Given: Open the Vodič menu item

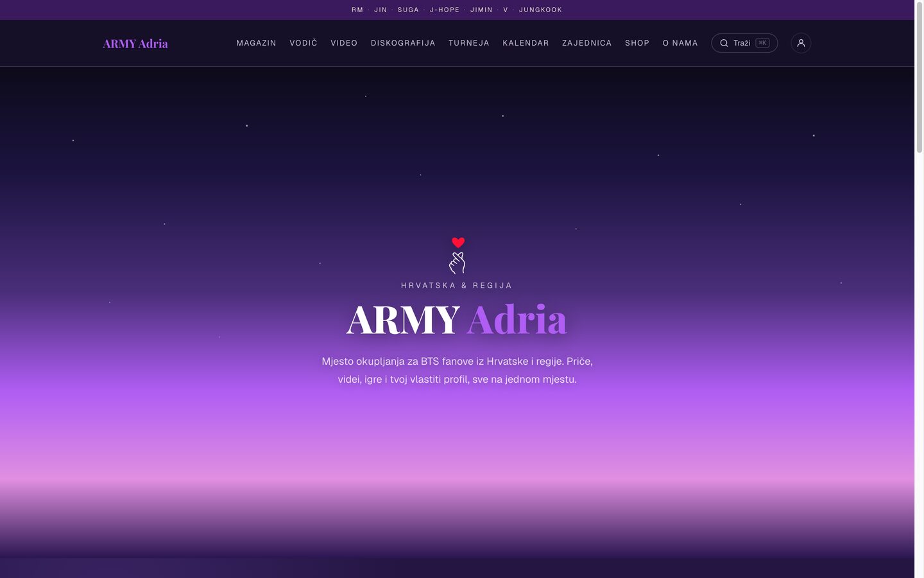Looking at the screenshot, I should 304,43.
